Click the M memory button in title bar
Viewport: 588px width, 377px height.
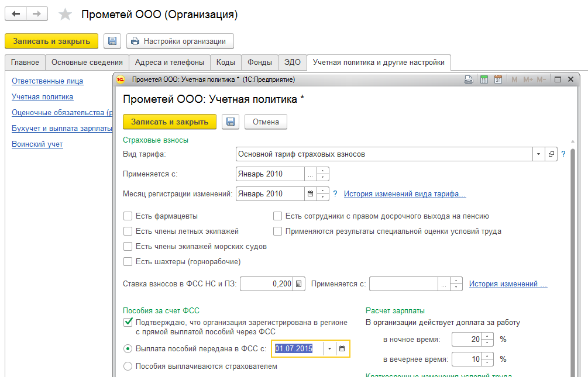514,79
